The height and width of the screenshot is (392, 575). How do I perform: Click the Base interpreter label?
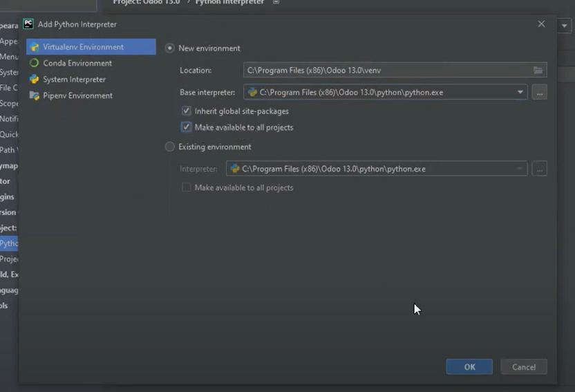pyautogui.click(x=207, y=92)
